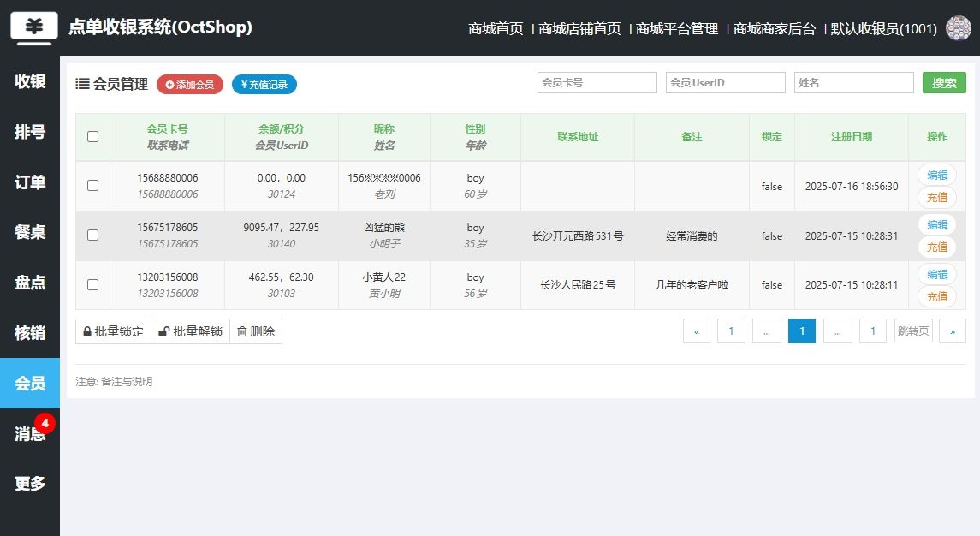Click 默认收银员(1001) account link
Image resolution: width=980 pixels, height=536 pixels.
point(884,29)
